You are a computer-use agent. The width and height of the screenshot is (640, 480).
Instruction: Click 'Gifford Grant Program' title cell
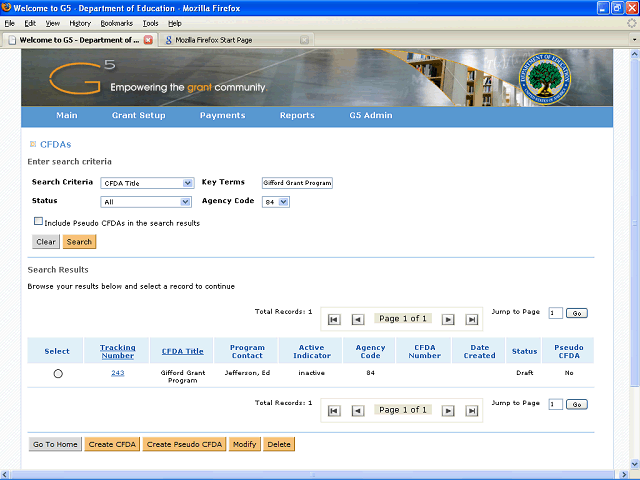[x=182, y=376]
